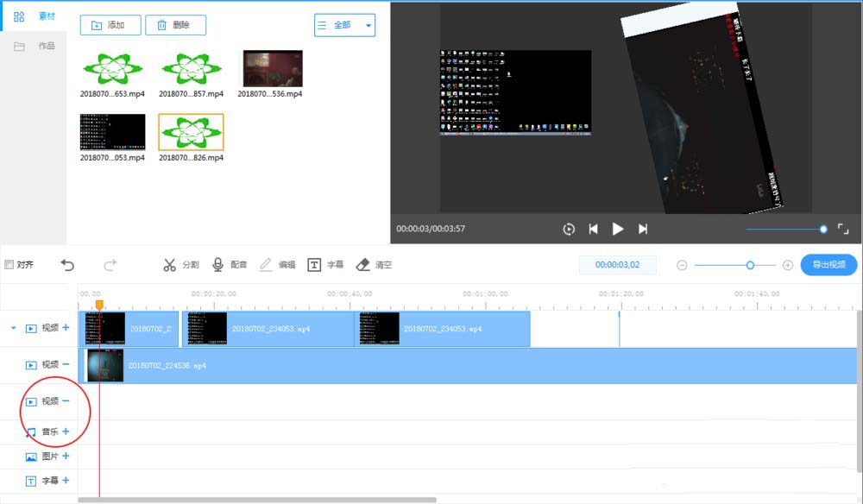Select the 2018070...653.mp4 thumbnail
863x504 pixels.
(x=113, y=69)
